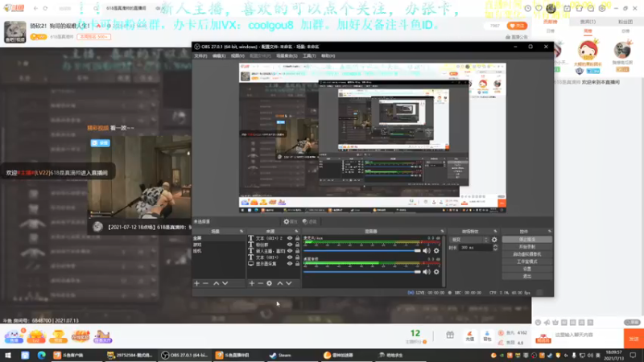Switch to Steam in the taskbar

tap(280, 356)
